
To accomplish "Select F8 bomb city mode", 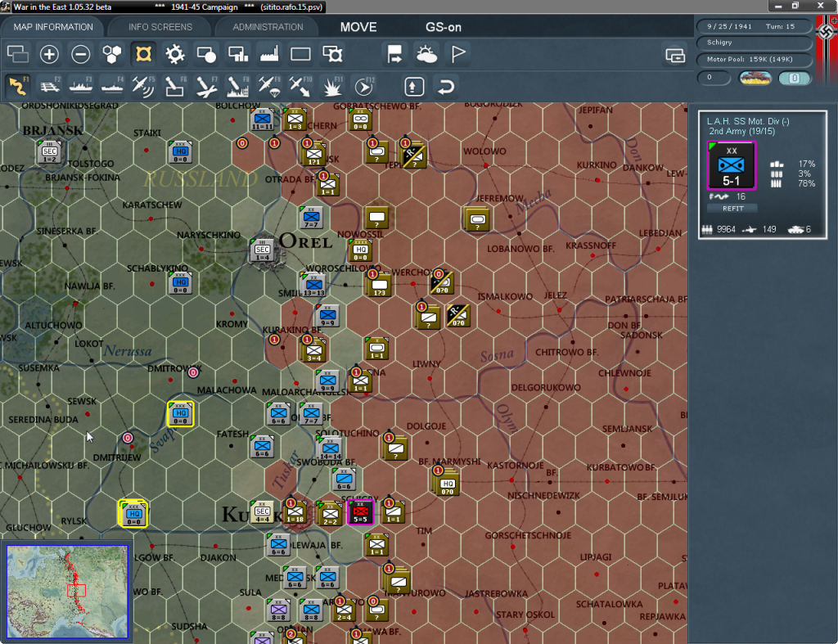I will click(238, 87).
